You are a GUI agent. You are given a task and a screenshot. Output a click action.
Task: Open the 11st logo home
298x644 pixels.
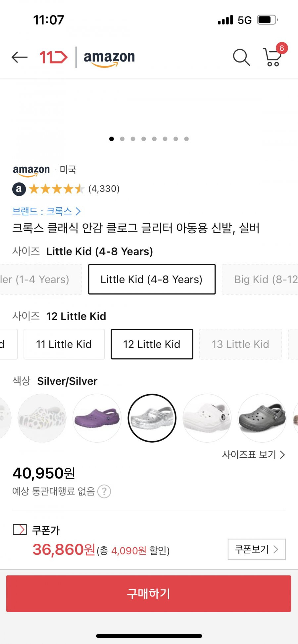click(53, 57)
